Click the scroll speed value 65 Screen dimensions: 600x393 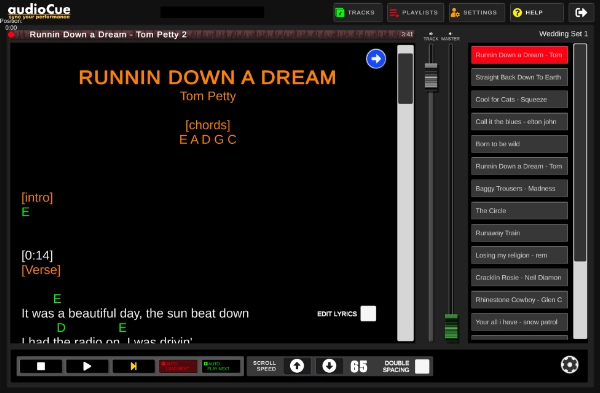[359, 366]
